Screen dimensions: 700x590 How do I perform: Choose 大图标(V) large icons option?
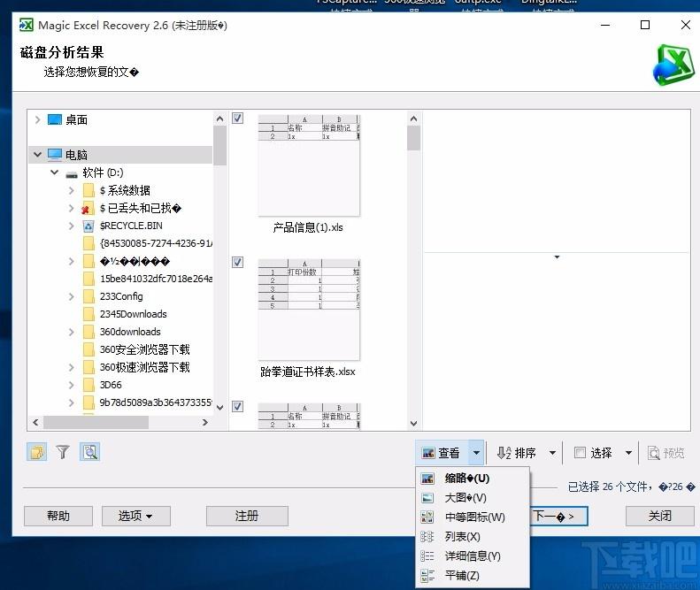pos(473,498)
